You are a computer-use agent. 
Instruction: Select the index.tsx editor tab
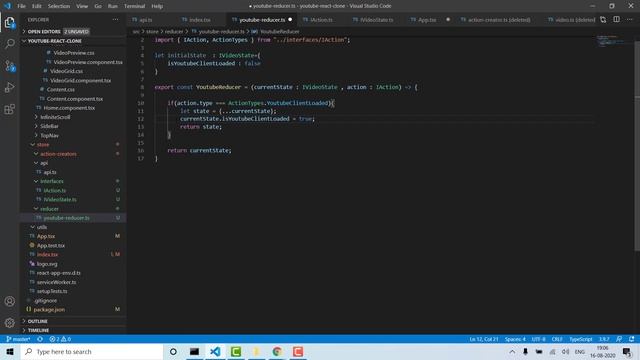[x=200, y=20]
